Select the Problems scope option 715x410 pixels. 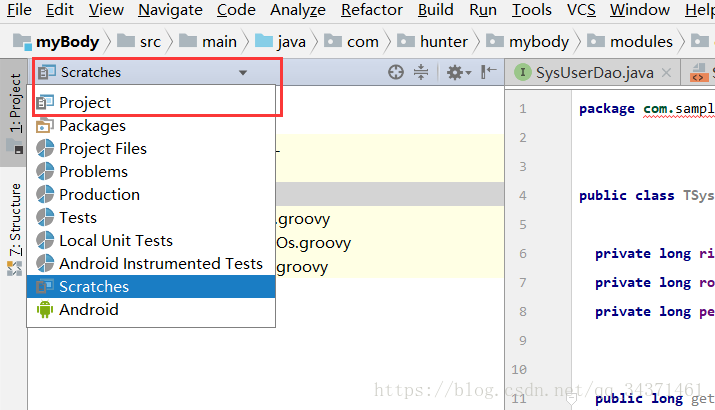click(x=93, y=172)
